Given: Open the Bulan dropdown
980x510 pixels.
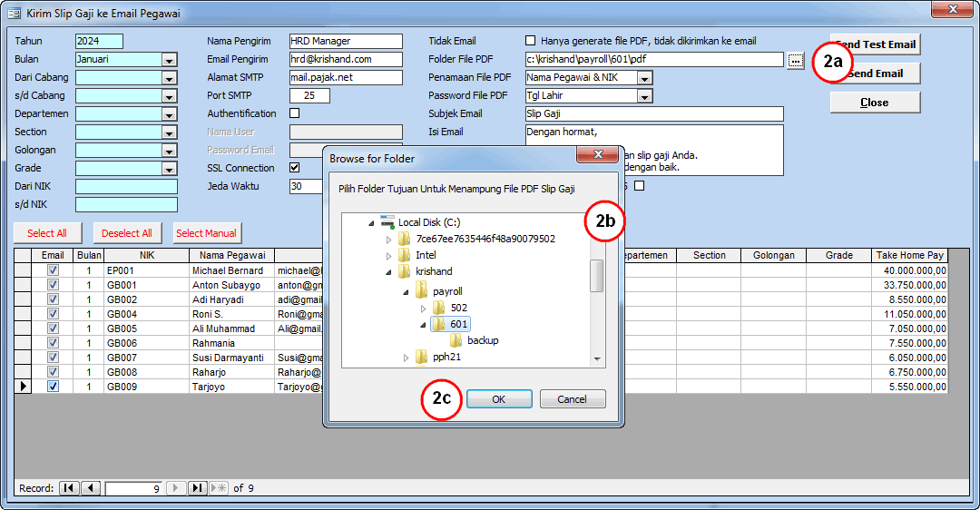Looking at the screenshot, I should point(170,60).
